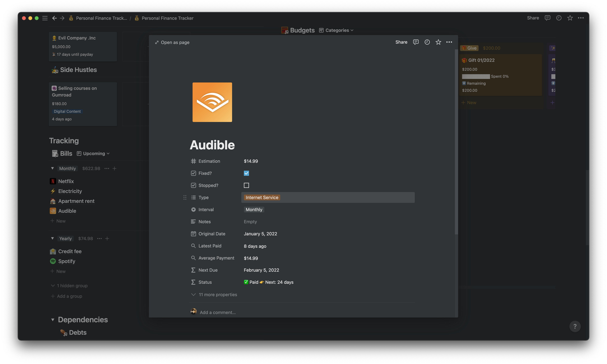Open the page options ellipsis menu

[x=449, y=42]
